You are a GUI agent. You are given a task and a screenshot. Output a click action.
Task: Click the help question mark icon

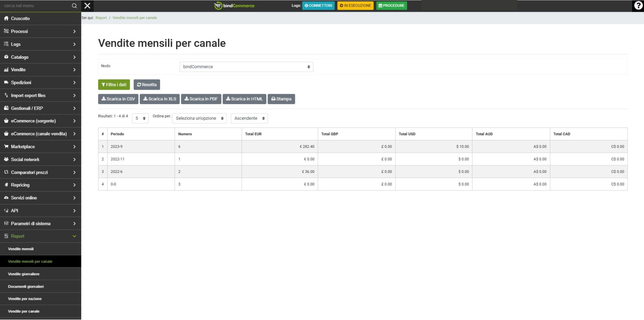(638, 6)
